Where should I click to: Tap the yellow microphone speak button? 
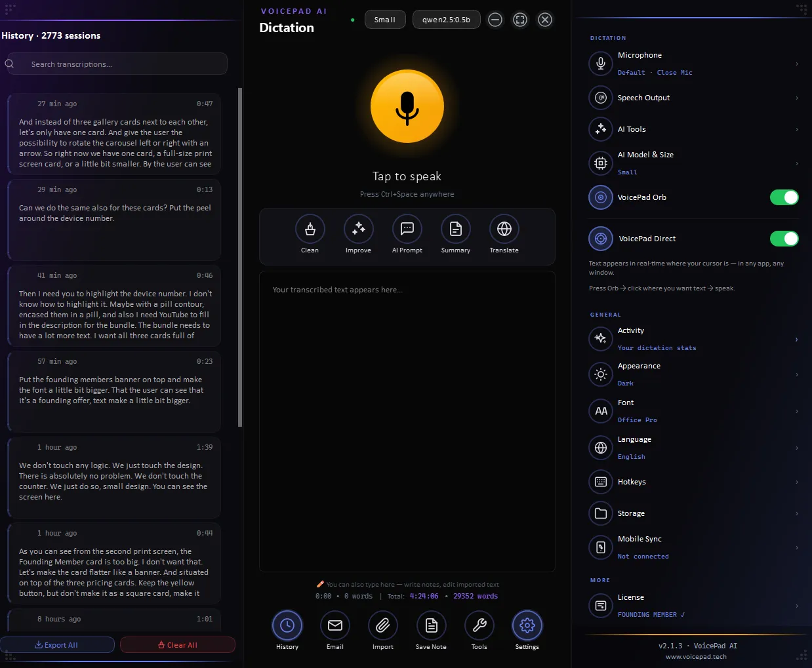(x=407, y=106)
